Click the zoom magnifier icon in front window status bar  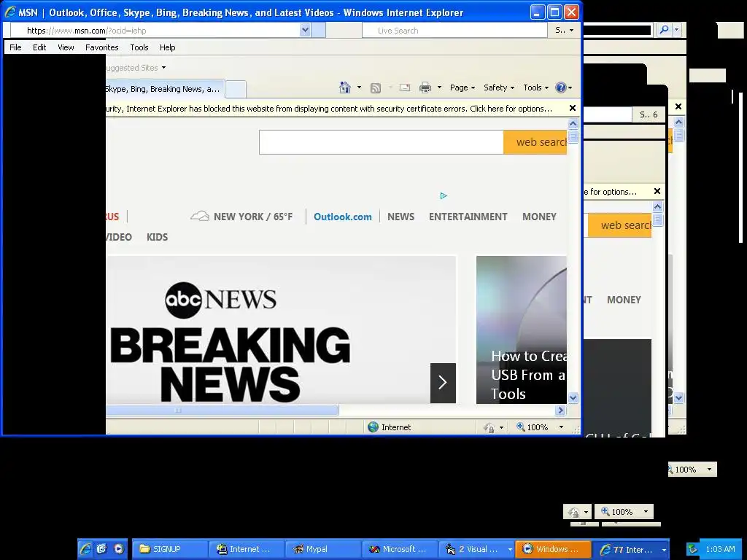click(x=521, y=427)
